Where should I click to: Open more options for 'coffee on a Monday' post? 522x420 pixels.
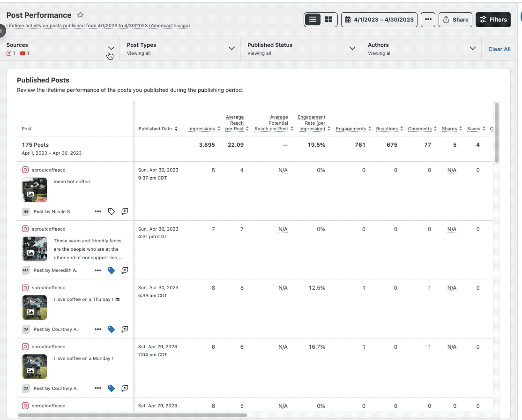(x=97, y=388)
